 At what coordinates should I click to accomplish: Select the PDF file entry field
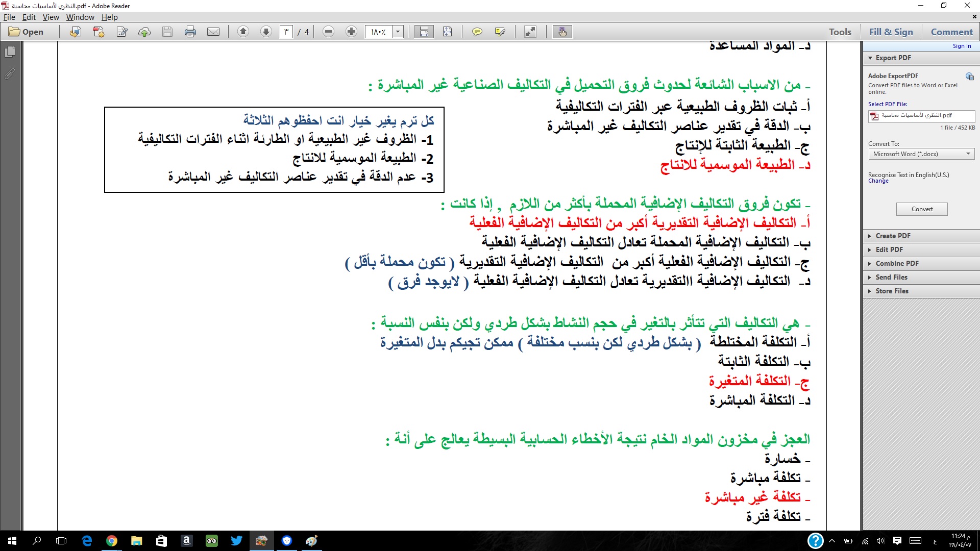tap(921, 116)
